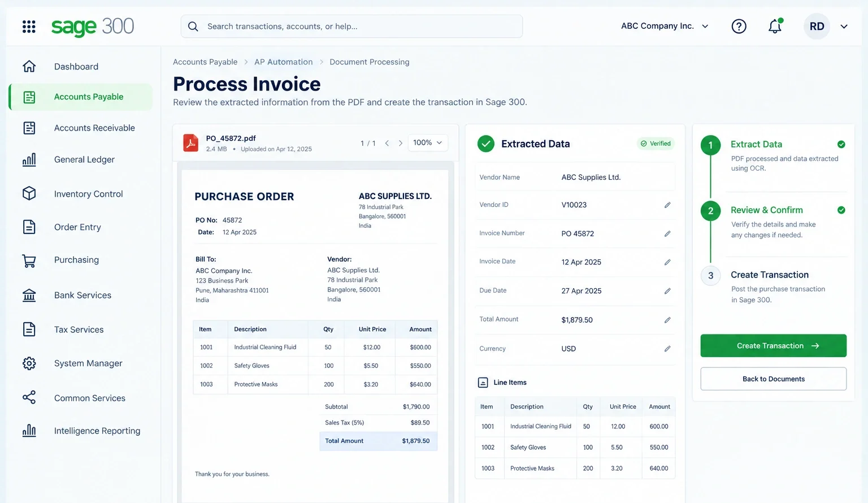Click the PDF file icon for PO_45872.pdf
Screen dimensions: 868x503
[191, 143]
